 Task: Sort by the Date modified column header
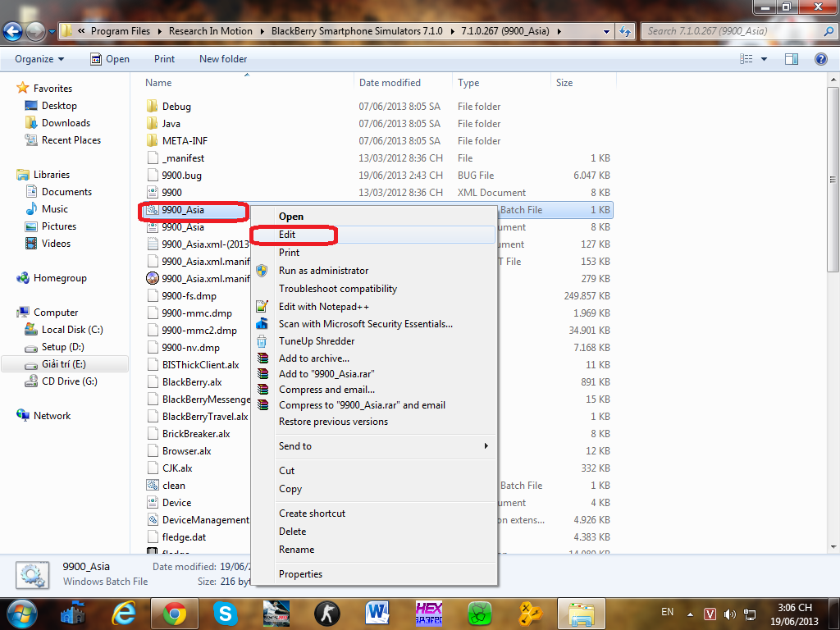point(403,83)
